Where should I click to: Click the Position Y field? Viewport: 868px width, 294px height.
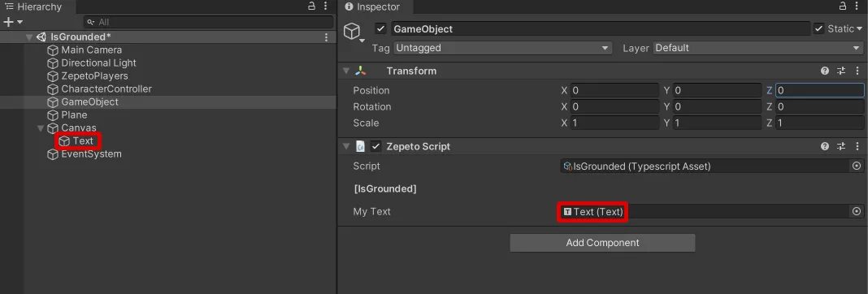pyautogui.click(x=717, y=90)
